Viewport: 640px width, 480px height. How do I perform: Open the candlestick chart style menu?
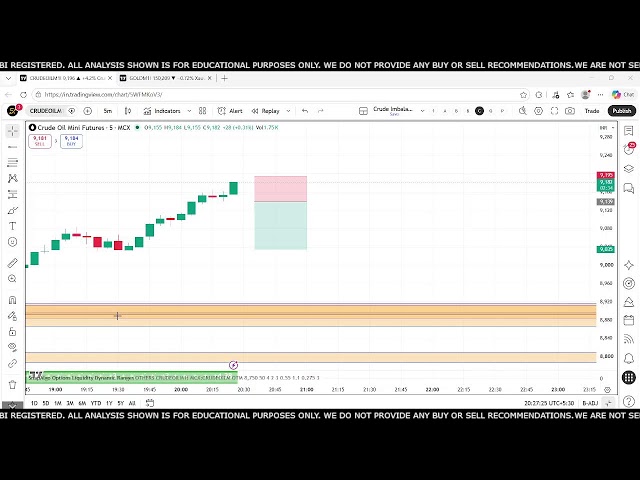pyautogui.click(x=128, y=111)
